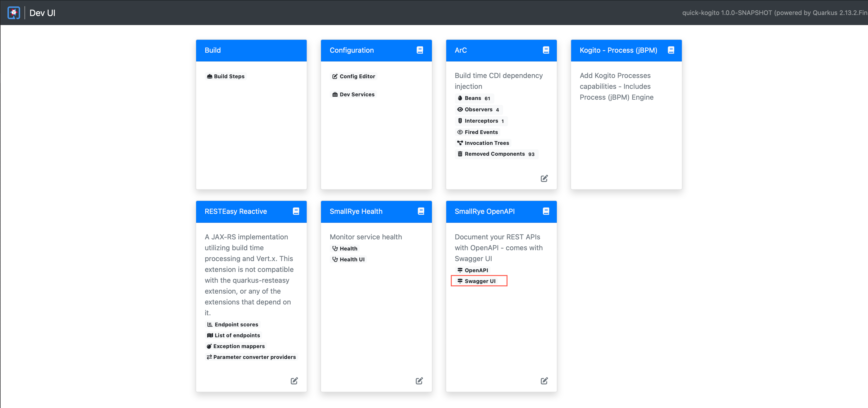868x408 pixels.
Task: View the Observers list
Action: (478, 109)
